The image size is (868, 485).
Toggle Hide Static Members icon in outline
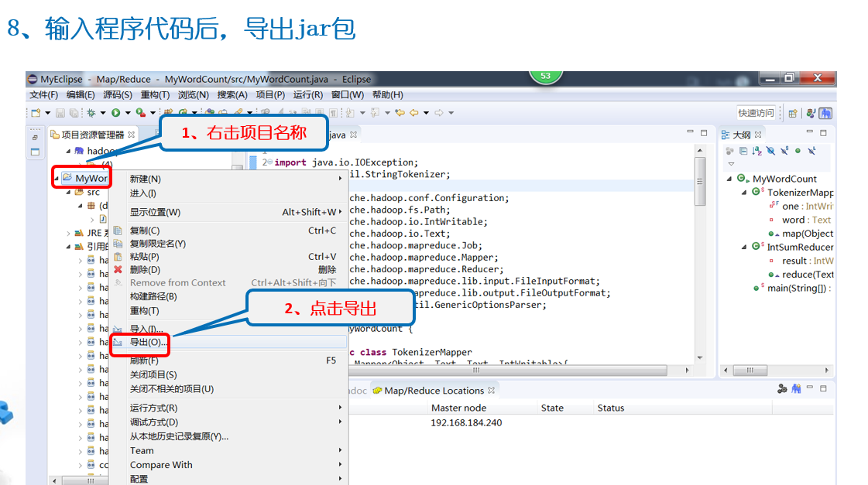[784, 150]
